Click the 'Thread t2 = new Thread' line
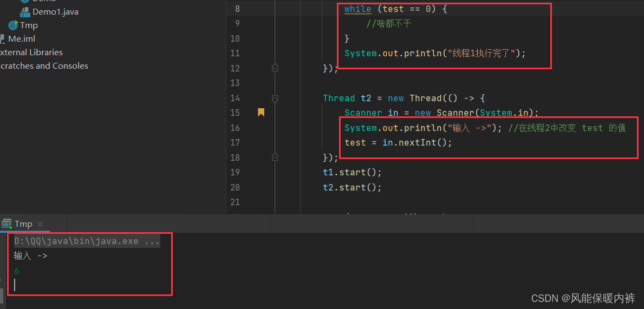Image resolution: width=644 pixels, height=309 pixels. [404, 98]
